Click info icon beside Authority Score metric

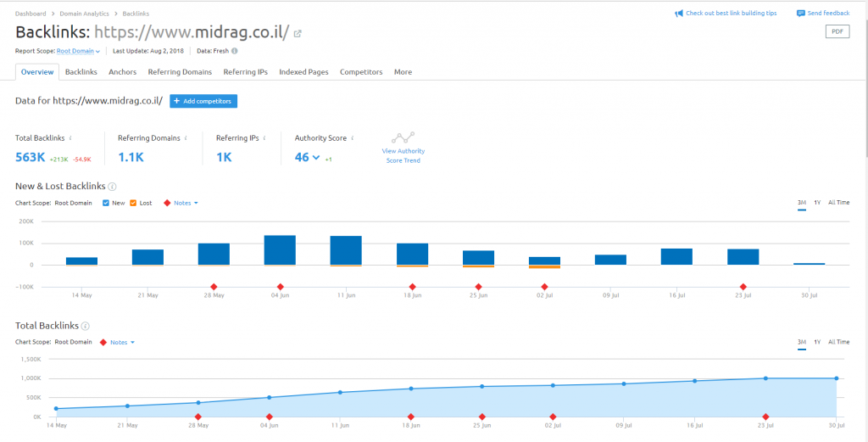point(353,138)
